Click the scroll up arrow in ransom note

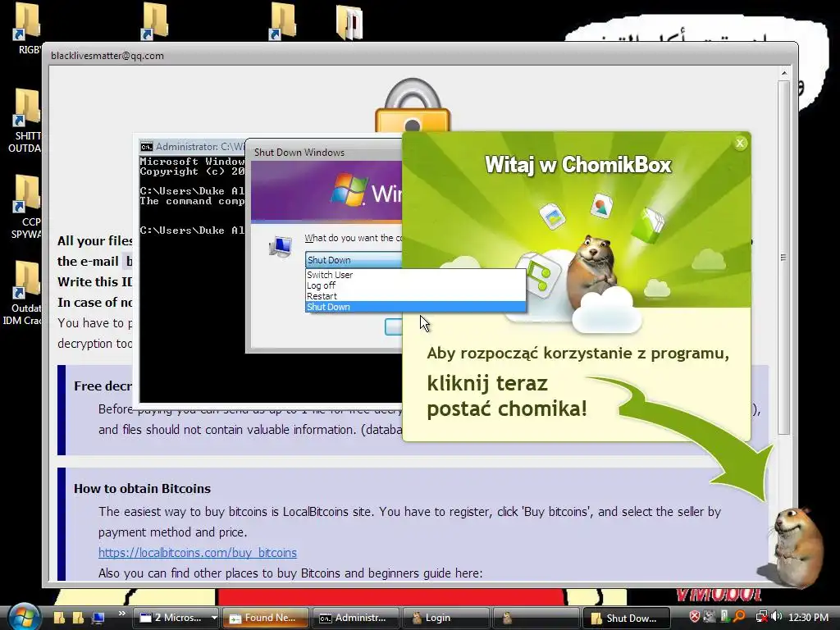click(x=783, y=73)
